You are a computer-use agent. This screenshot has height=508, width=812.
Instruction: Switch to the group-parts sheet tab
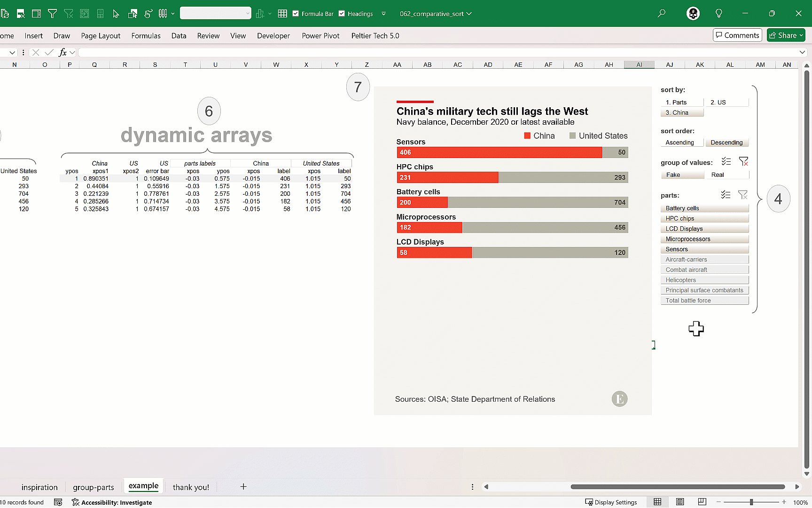click(94, 487)
